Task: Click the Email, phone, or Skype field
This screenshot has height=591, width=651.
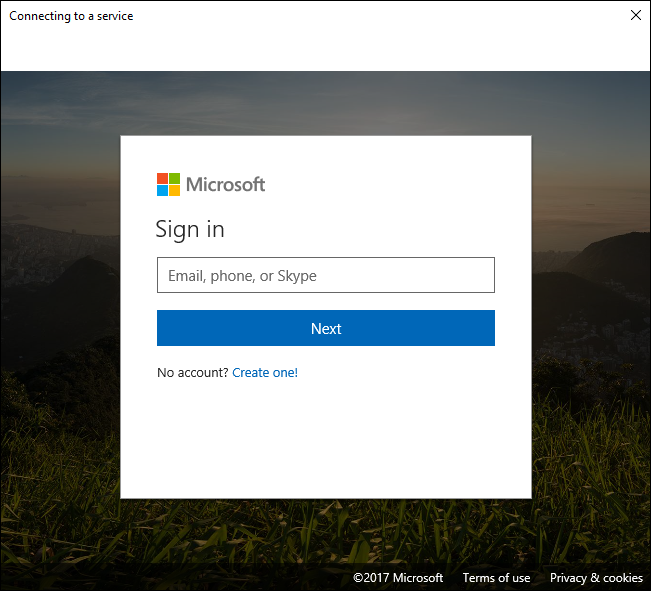Action: [326, 275]
